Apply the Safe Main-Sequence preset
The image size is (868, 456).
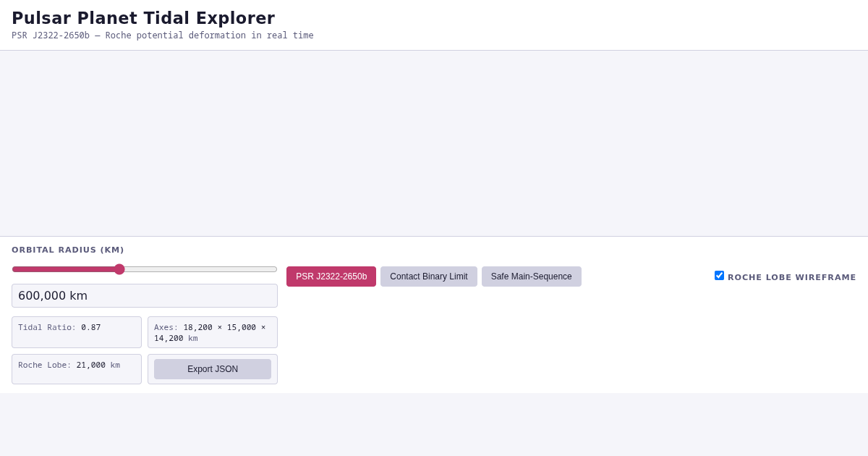click(532, 276)
